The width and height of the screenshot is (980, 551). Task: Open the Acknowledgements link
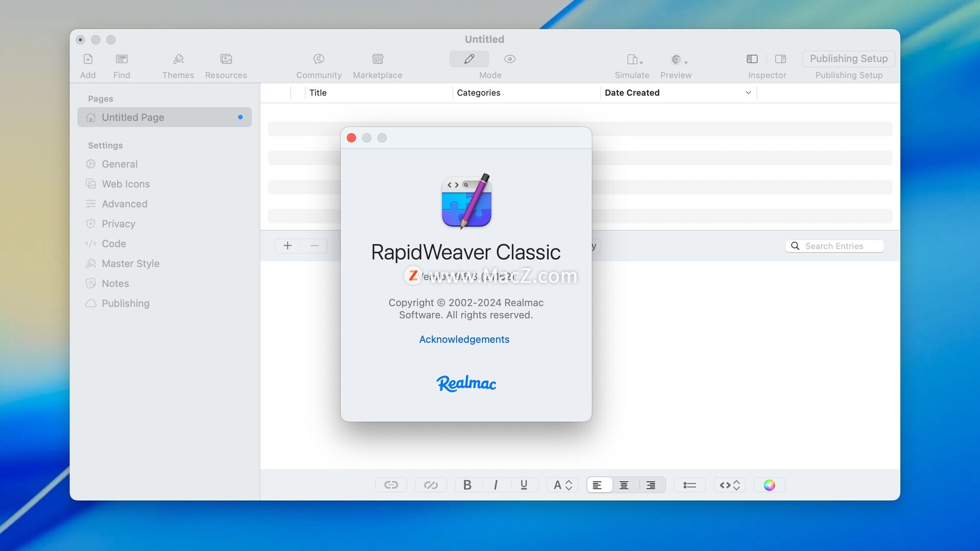click(x=464, y=340)
